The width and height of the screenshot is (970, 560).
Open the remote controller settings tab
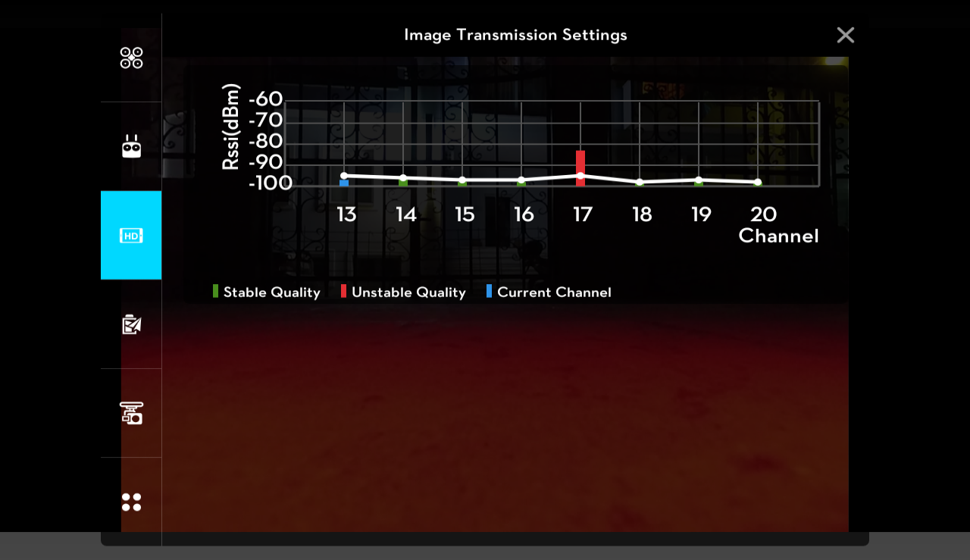[x=131, y=146]
